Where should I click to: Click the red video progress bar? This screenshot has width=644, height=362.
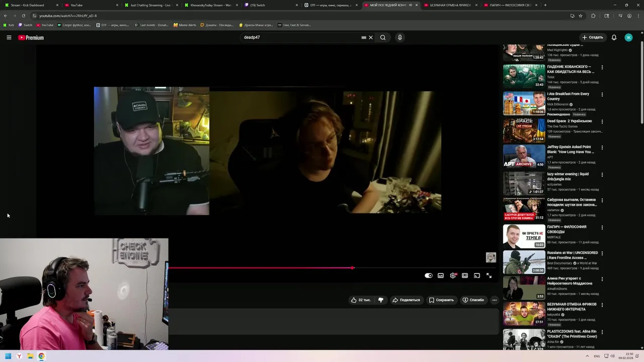(x=261, y=268)
